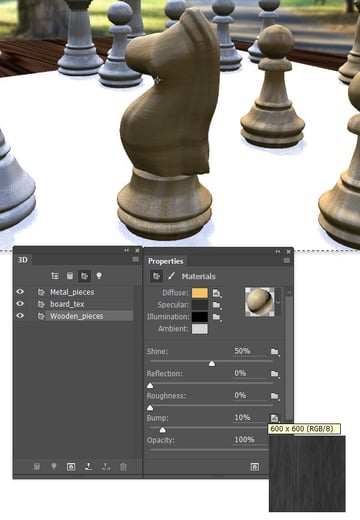Collapse the 3D panel with double arrows
The width and height of the screenshot is (360, 520).
click(x=126, y=250)
